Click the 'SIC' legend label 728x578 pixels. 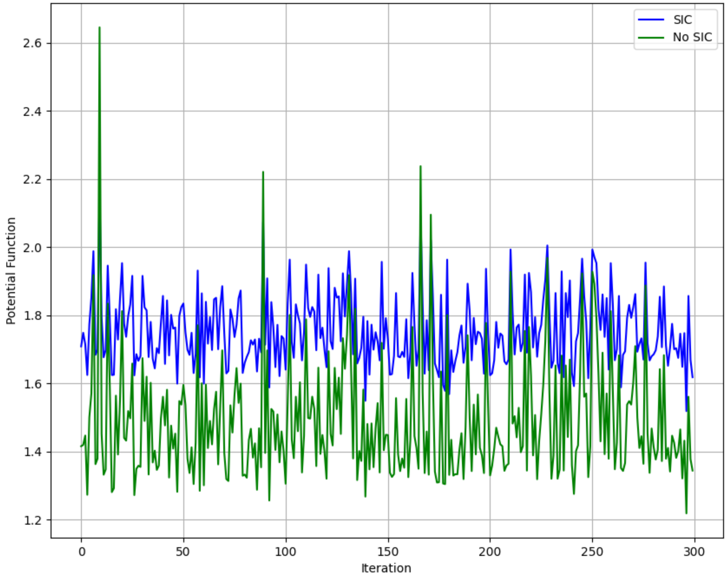[x=682, y=20]
